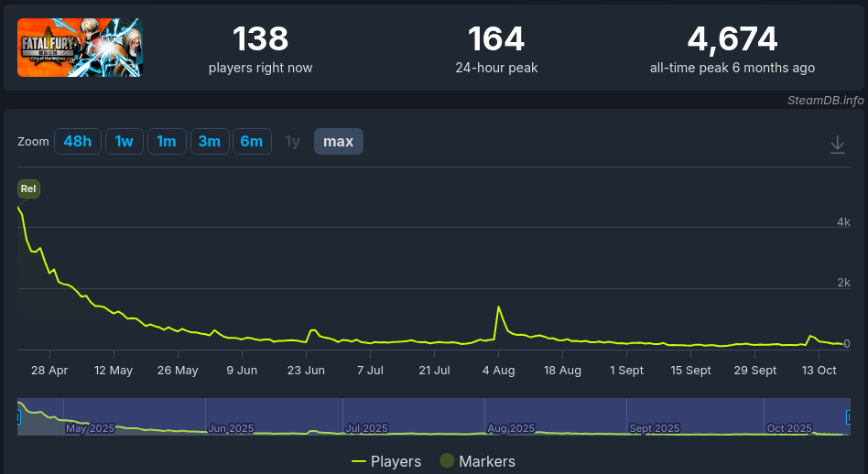The width and height of the screenshot is (868, 474).
Task: Click the 18 Aug axis label
Action: (x=562, y=371)
